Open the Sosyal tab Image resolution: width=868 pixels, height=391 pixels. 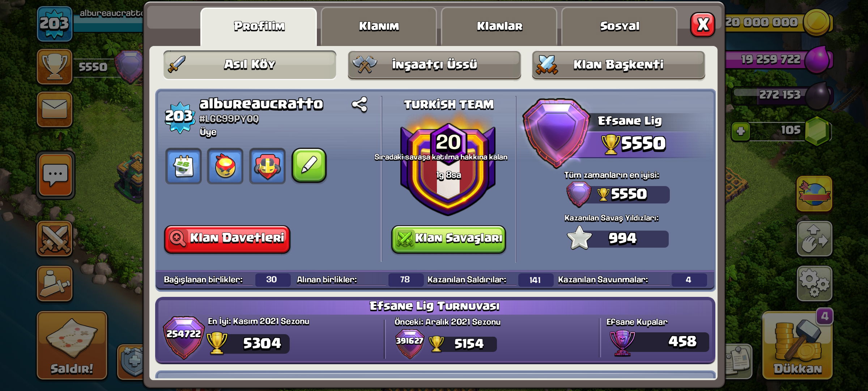coord(619,26)
